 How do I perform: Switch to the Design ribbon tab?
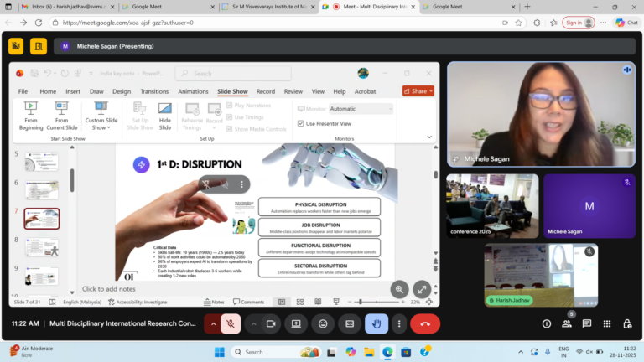[x=122, y=91]
